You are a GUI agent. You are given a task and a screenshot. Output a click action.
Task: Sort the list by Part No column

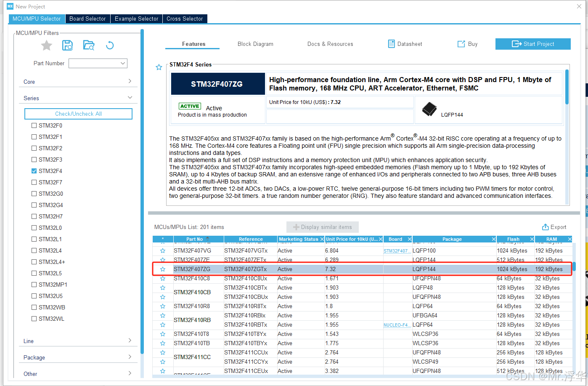pyautogui.click(x=199, y=239)
